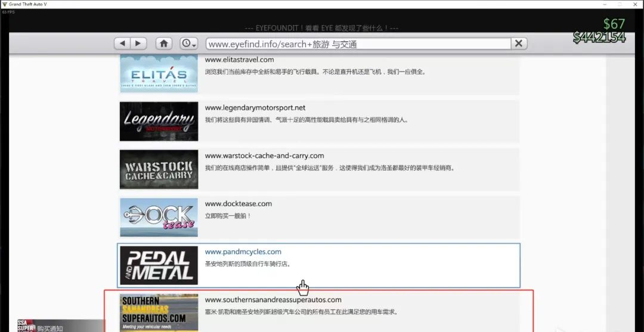This screenshot has height=332, width=644.
Task: Visit www.docktease.com
Action: click(x=238, y=203)
